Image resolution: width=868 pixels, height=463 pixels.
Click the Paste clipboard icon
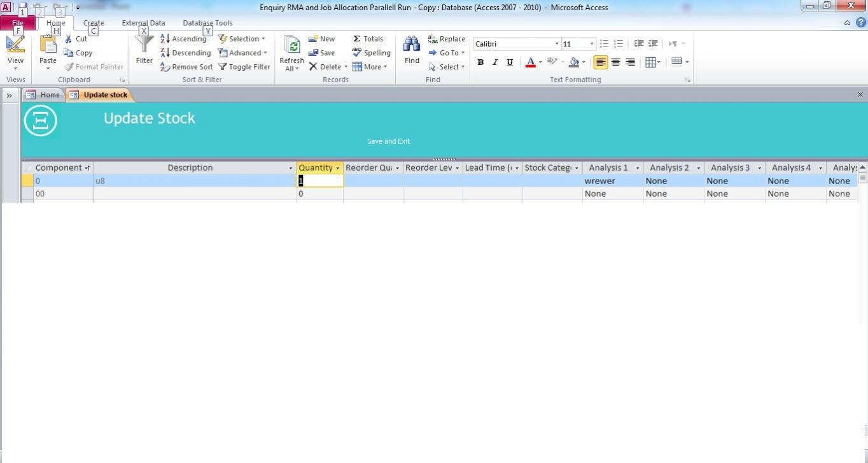tap(48, 45)
